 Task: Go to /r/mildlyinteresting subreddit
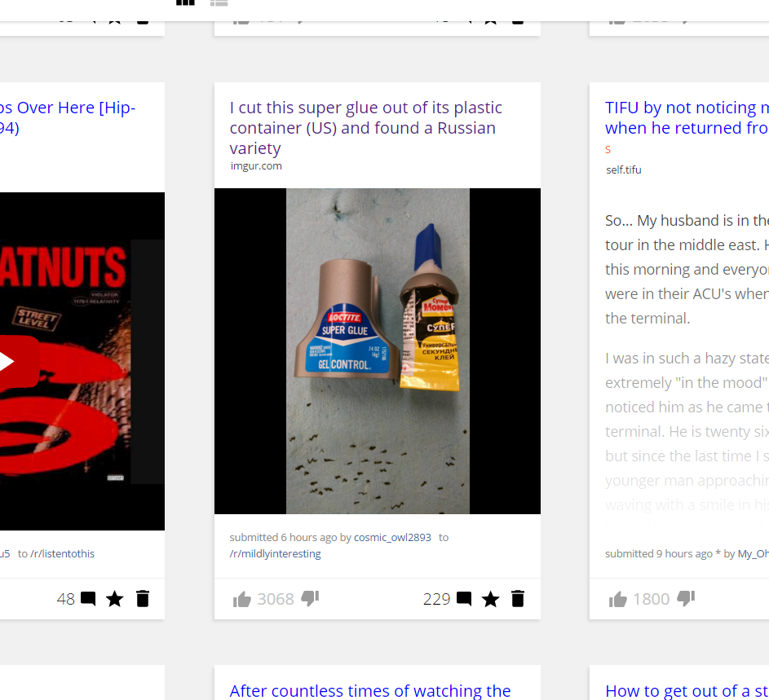pyautogui.click(x=275, y=553)
